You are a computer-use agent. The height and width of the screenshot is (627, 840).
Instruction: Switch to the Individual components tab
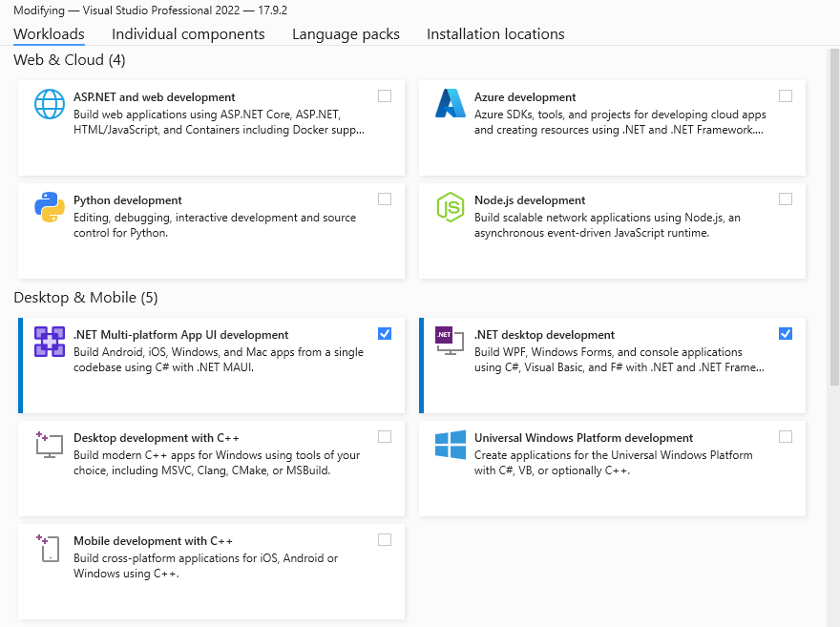click(x=188, y=34)
